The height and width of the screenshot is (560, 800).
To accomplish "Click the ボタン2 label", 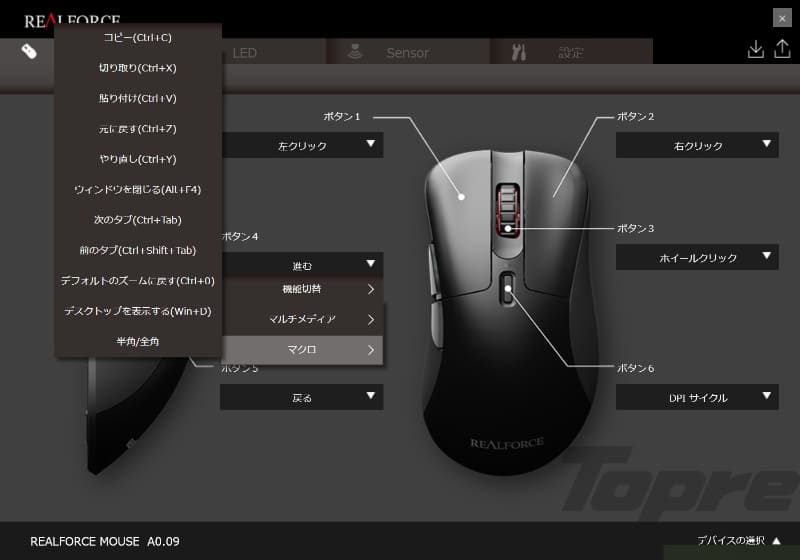I will click(x=635, y=116).
